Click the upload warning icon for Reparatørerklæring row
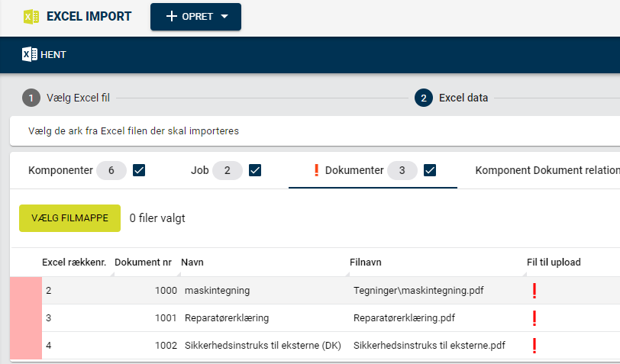This screenshot has height=364, width=620. click(534, 318)
